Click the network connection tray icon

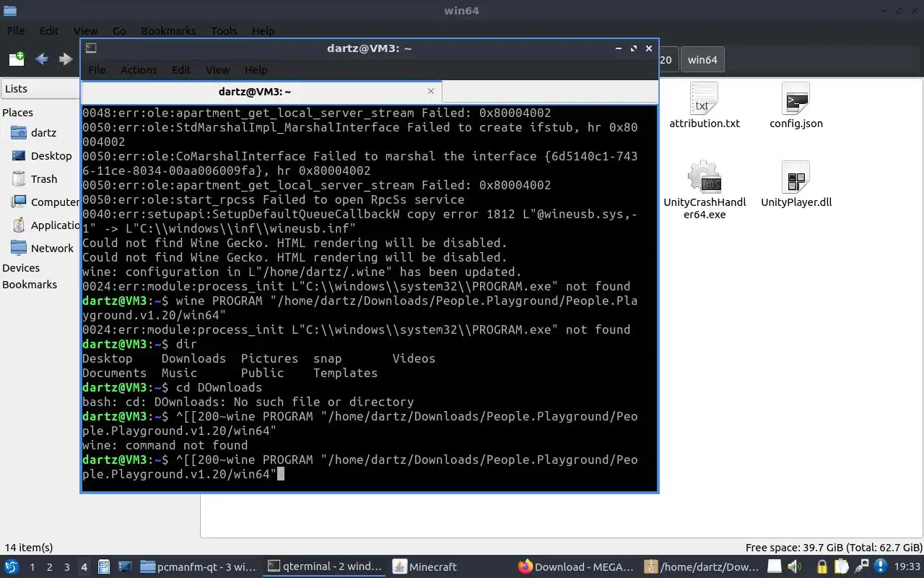861,567
